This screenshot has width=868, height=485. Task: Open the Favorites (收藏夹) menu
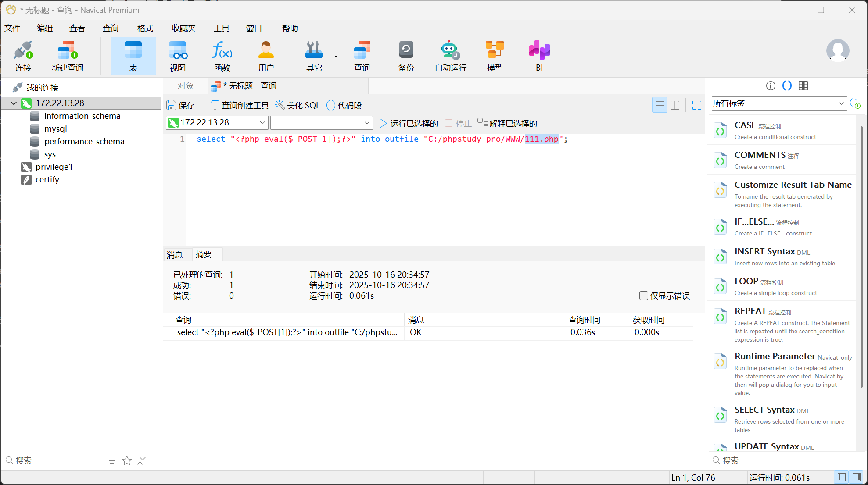[183, 29]
